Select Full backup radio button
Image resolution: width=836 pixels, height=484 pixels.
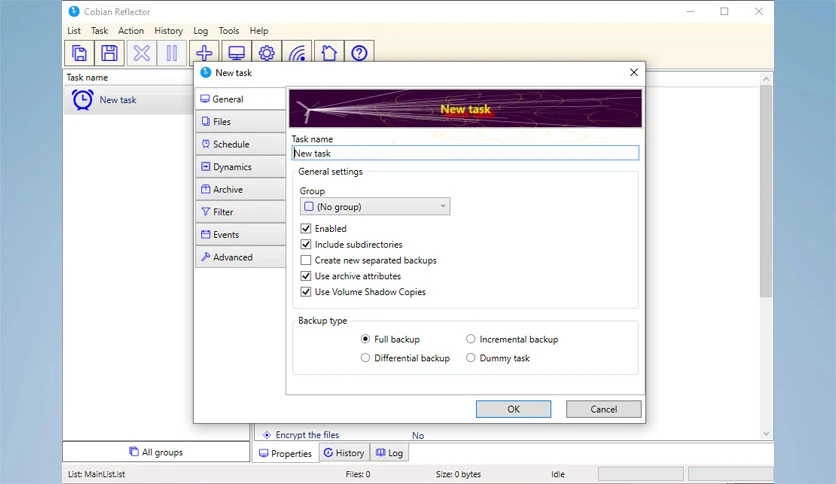tap(365, 339)
